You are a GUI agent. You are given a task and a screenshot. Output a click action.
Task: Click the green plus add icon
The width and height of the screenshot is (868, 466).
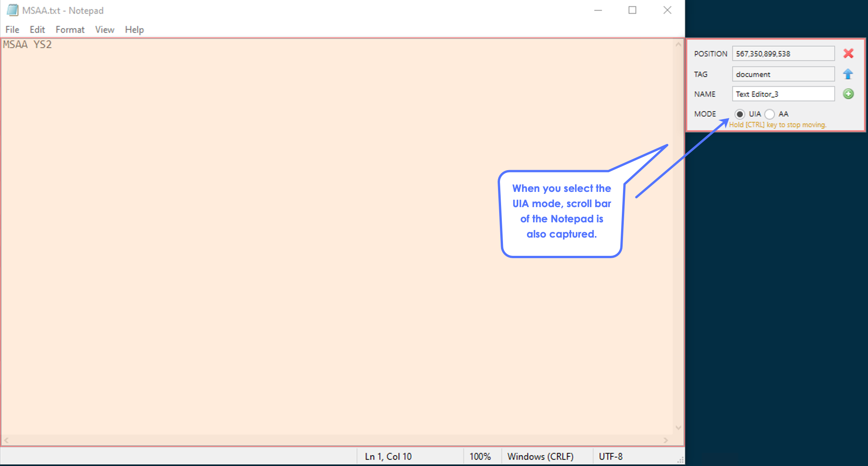point(848,94)
